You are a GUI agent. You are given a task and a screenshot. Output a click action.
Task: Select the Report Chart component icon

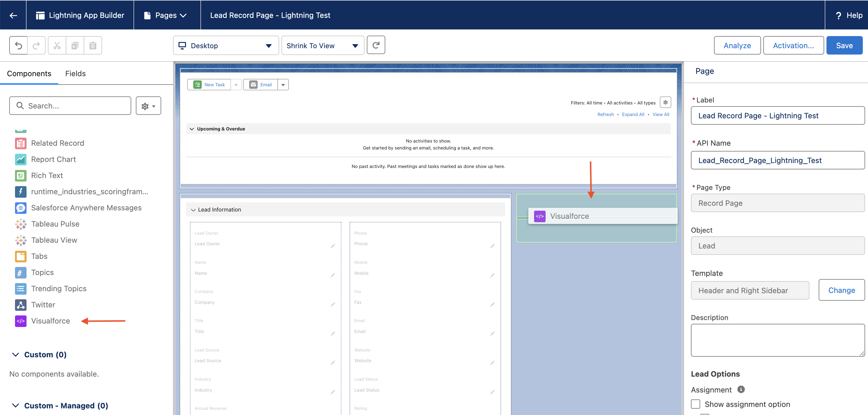click(20, 160)
